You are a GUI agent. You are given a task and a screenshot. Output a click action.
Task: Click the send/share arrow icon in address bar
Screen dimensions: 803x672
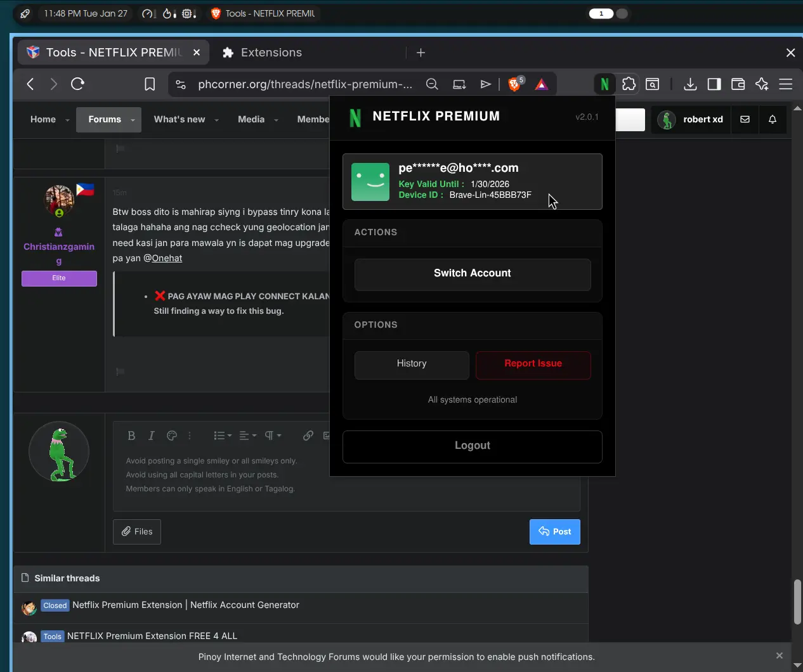pos(486,84)
